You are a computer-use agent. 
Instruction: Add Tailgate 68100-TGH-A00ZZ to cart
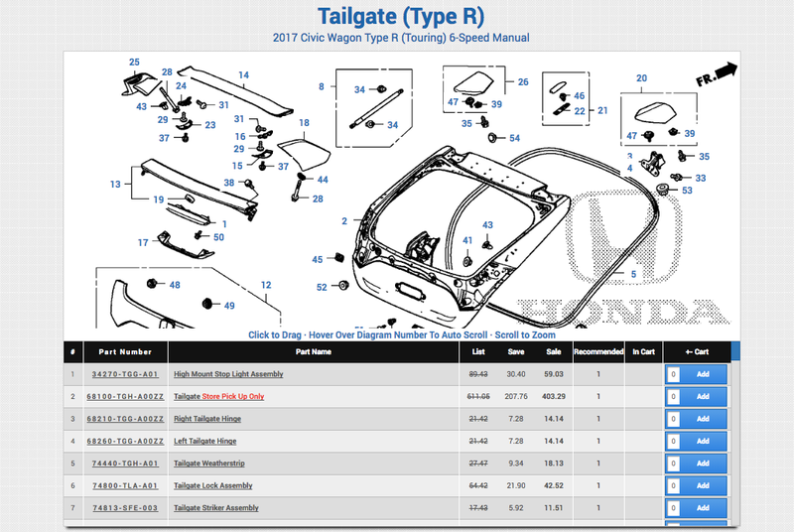703,396
